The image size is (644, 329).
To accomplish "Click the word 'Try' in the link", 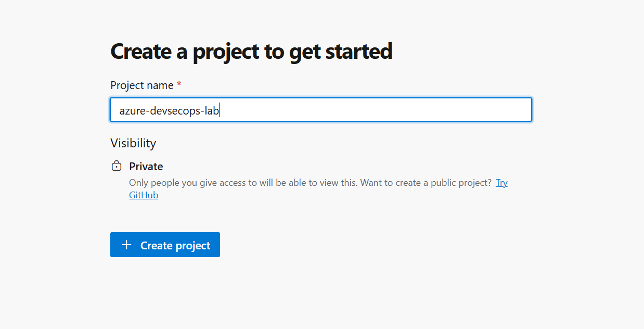I will coord(501,183).
